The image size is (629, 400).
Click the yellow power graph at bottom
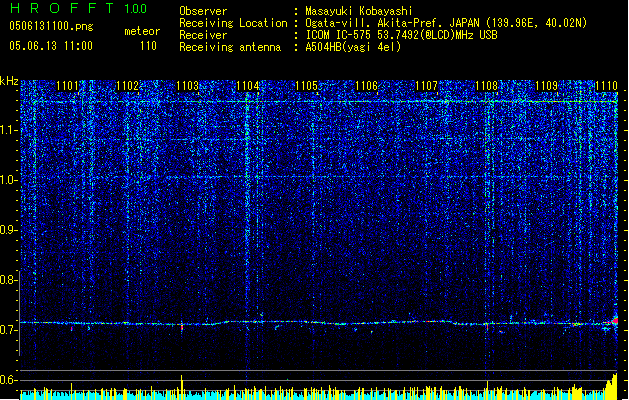(x=300, y=391)
